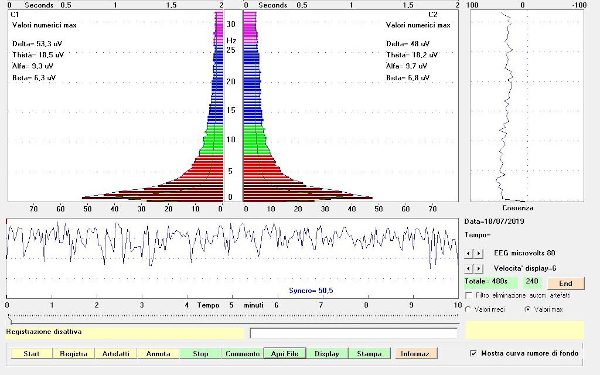This screenshot has width=600, height=375.
Task: Click the orange End button
Action: (x=566, y=284)
